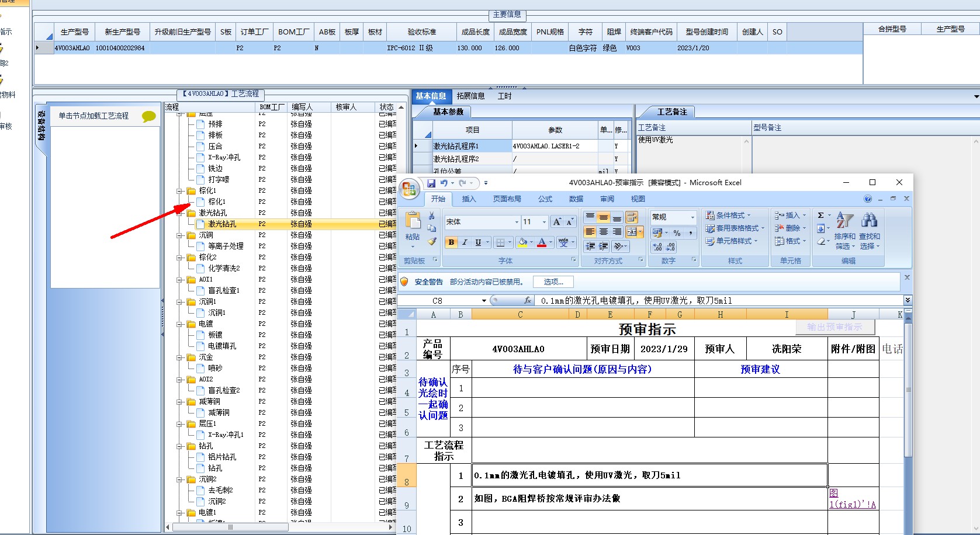
Task: Toggle bold formatting in Excel
Action: click(x=451, y=242)
